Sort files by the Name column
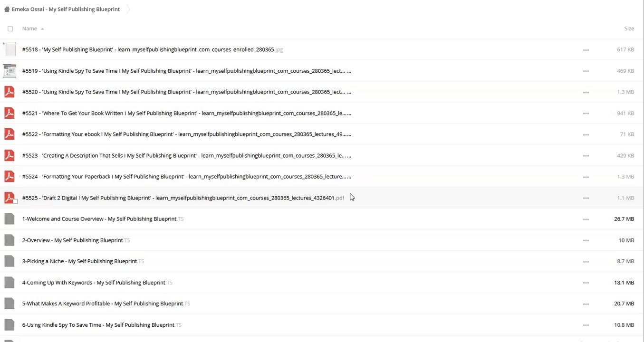 click(29, 28)
